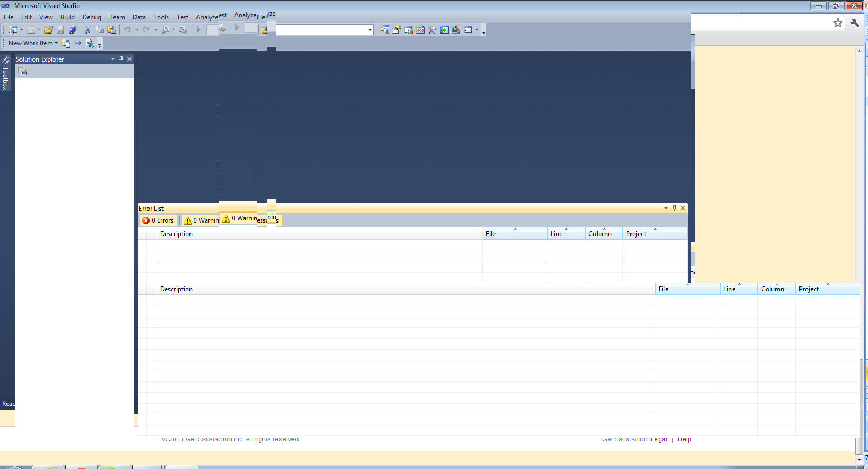This screenshot has height=469, width=868.
Task: Close the Error List panel
Action: 683,208
